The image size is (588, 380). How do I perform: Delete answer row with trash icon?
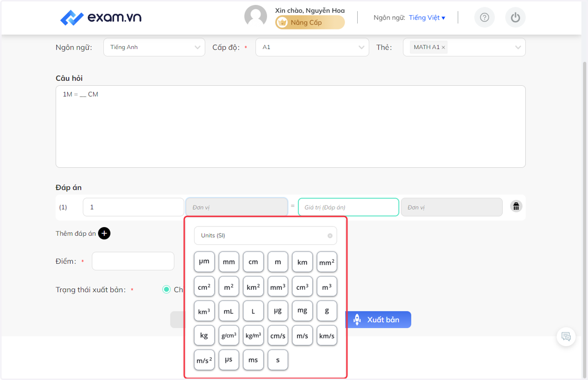click(x=516, y=206)
